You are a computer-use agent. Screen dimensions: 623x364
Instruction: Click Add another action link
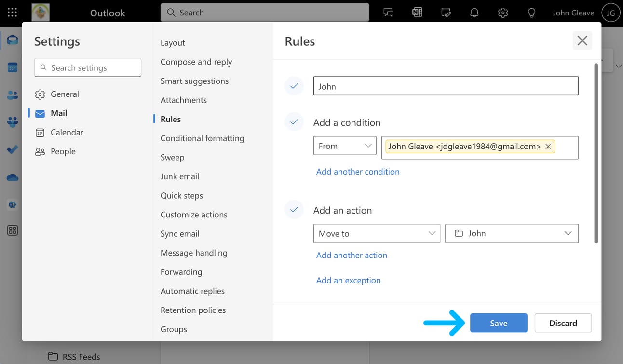[352, 255]
